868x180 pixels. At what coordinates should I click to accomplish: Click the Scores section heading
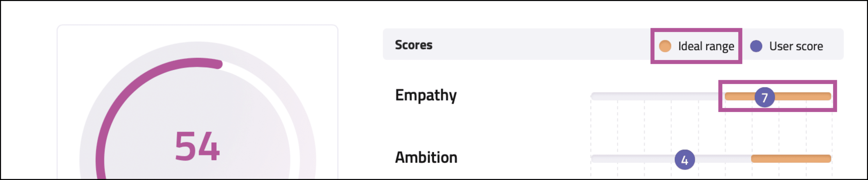pos(413,45)
